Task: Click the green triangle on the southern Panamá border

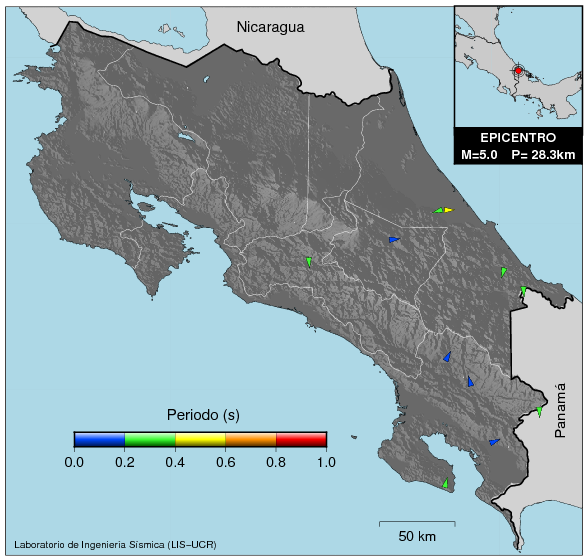Action: pyautogui.click(x=539, y=412)
